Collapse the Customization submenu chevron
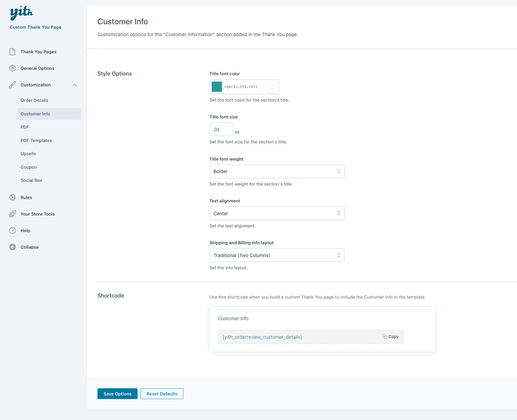The width and height of the screenshot is (517, 420). (75, 85)
